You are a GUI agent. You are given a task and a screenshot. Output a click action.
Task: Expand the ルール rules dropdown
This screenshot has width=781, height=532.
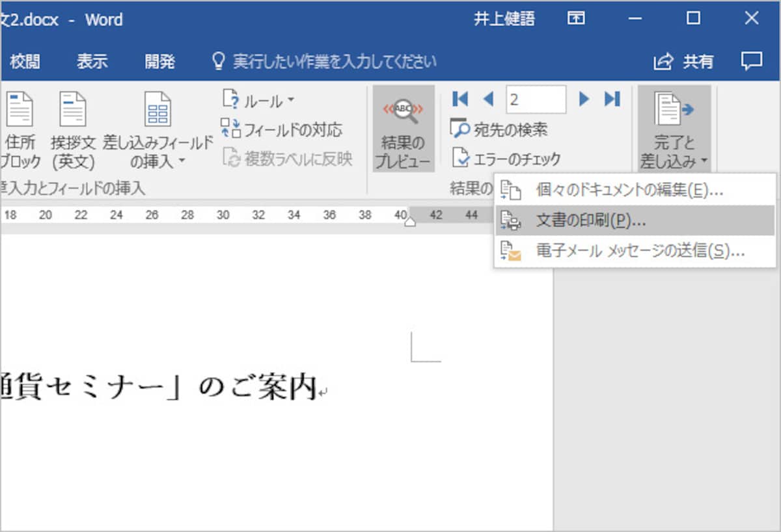[258, 101]
